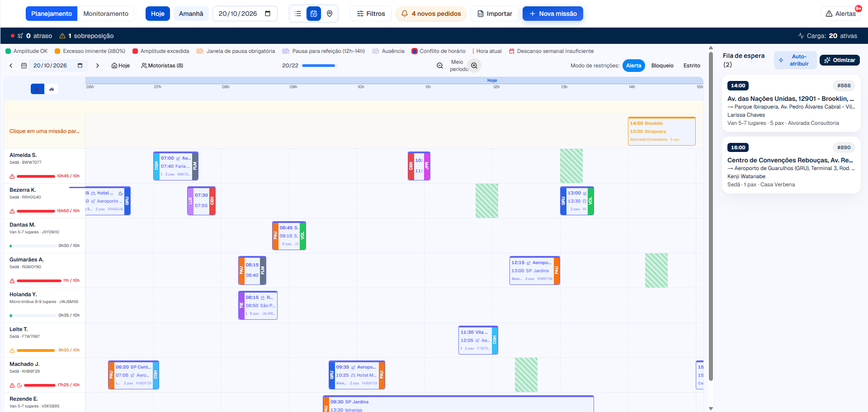Open Filtros options

click(371, 14)
